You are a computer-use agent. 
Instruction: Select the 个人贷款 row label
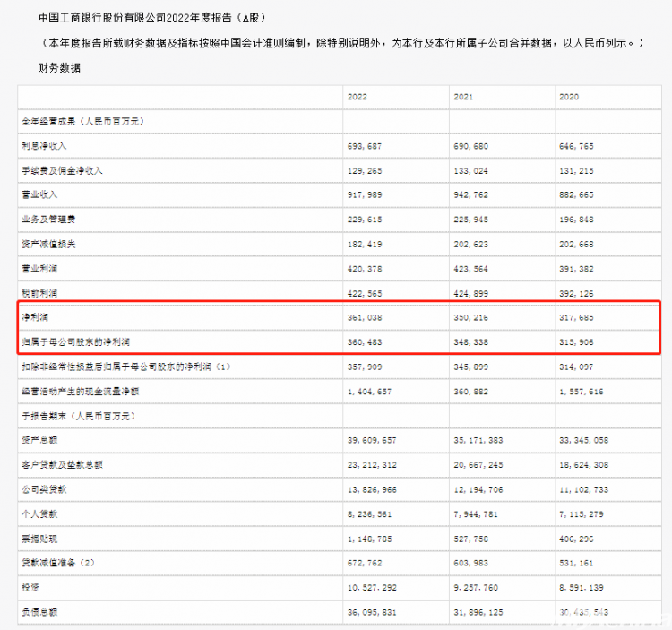click(x=39, y=513)
